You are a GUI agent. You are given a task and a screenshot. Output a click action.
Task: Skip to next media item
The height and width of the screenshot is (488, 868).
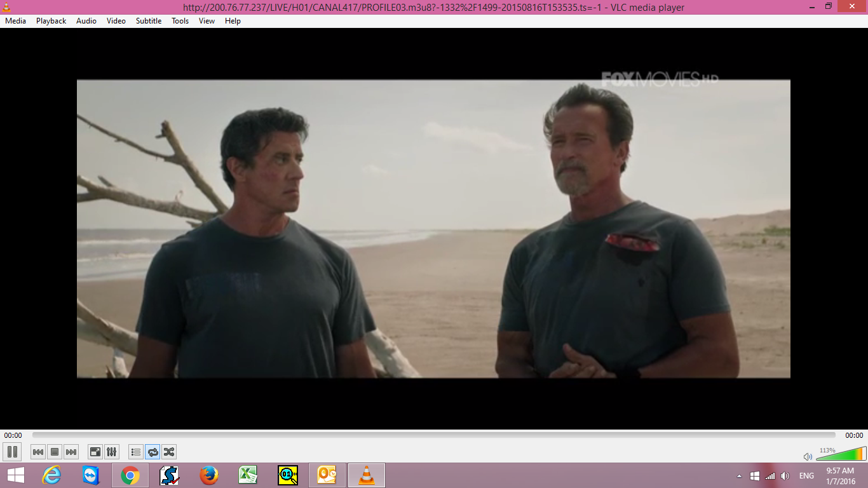pos(71,452)
